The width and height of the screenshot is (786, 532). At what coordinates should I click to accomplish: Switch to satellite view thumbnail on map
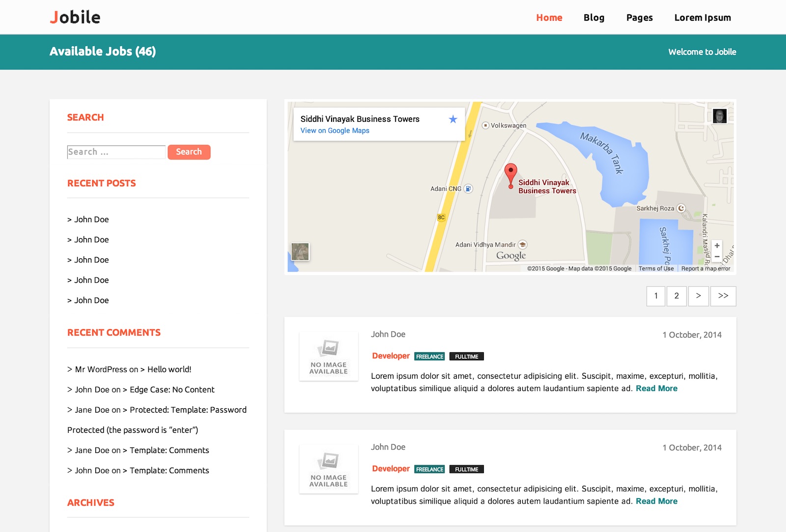tap(300, 252)
